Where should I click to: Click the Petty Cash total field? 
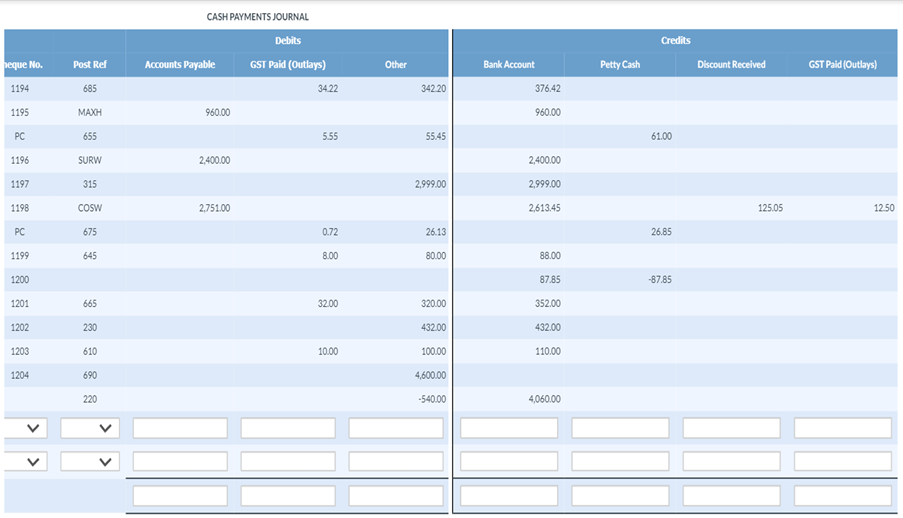coord(620,496)
